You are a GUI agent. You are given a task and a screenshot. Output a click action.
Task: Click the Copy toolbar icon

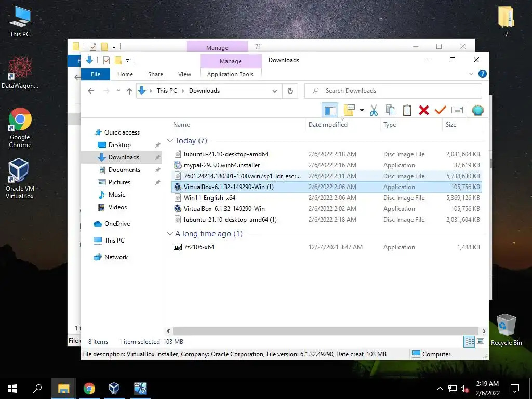[x=391, y=110]
